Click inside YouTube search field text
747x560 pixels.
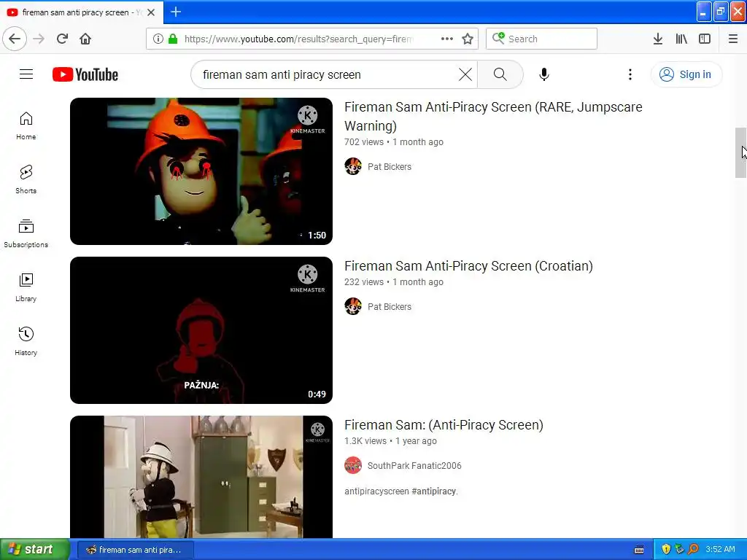(x=282, y=75)
